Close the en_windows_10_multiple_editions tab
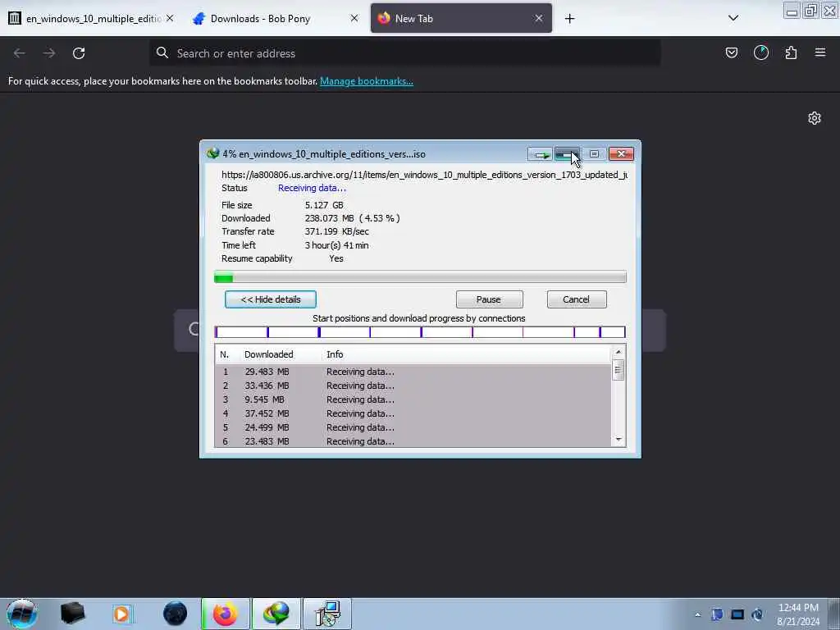 pos(170,18)
